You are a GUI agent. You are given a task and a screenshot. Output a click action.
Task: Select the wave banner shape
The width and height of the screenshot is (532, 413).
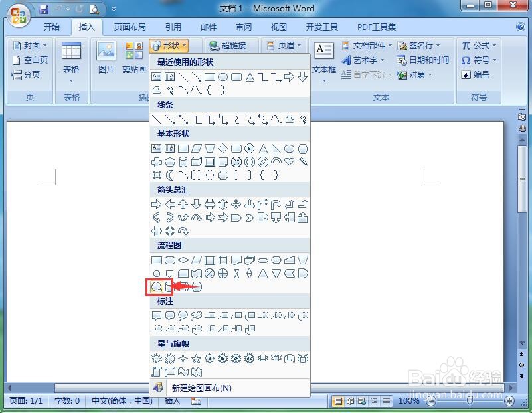tap(183, 372)
